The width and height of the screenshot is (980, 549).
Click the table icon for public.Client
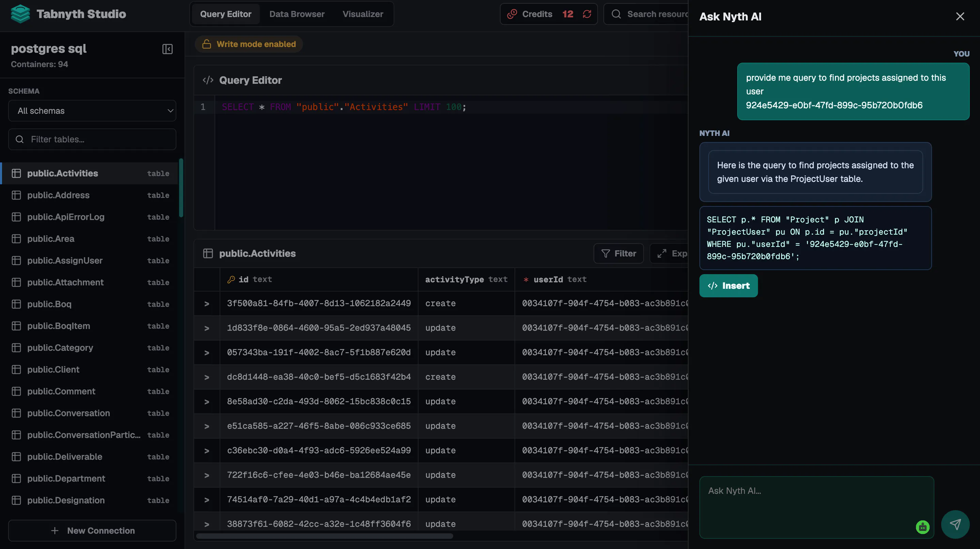pyautogui.click(x=16, y=370)
